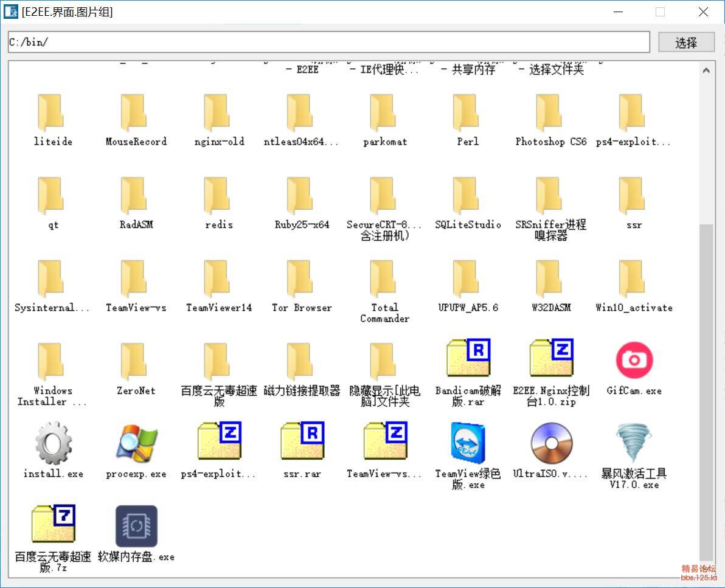
Task: Click the 'Photoshop CS6' folder name
Action: 551,142
